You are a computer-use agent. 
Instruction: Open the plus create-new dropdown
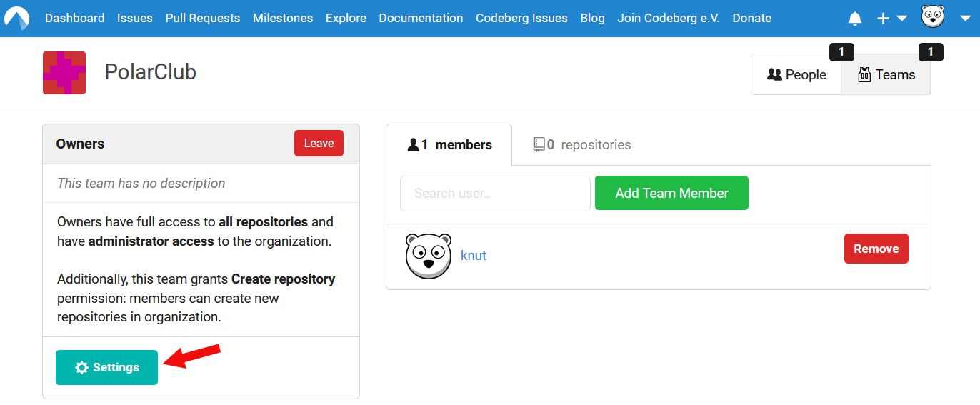[x=891, y=19]
